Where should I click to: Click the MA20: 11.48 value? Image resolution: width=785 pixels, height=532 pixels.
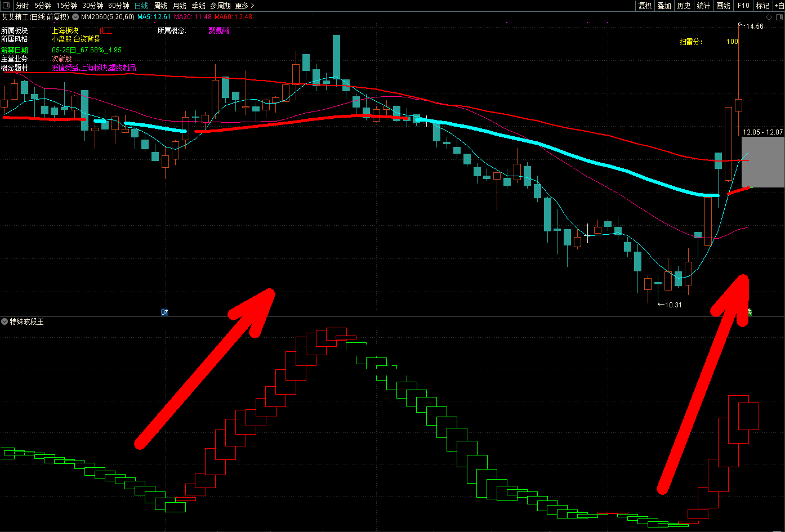[193, 17]
